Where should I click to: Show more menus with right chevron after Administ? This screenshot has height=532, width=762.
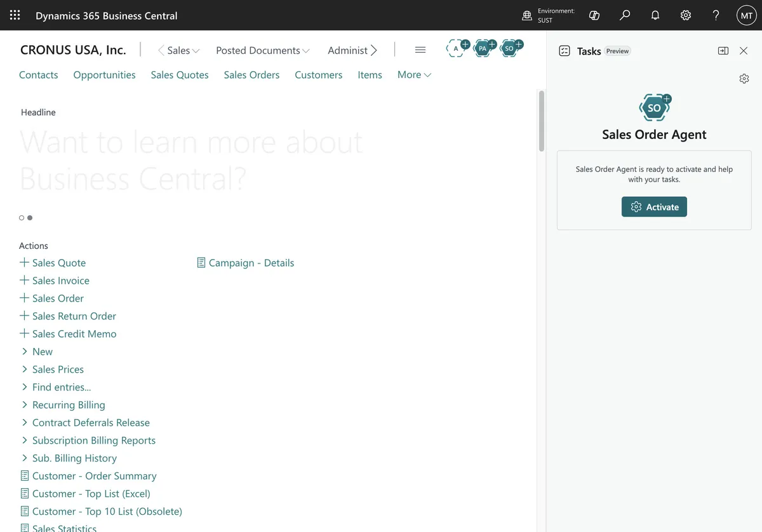373,50
